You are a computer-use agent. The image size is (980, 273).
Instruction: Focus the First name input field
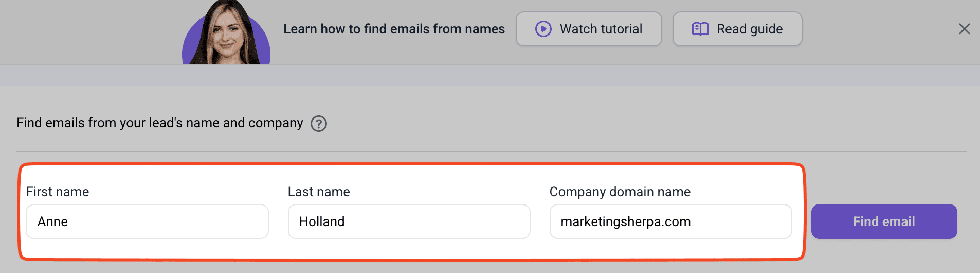tap(147, 221)
